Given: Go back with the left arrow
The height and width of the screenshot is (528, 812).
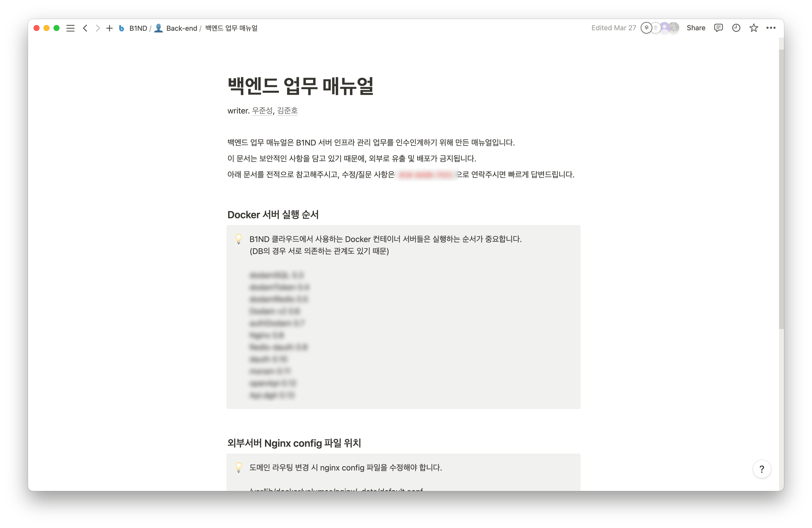Looking at the screenshot, I should pos(85,28).
